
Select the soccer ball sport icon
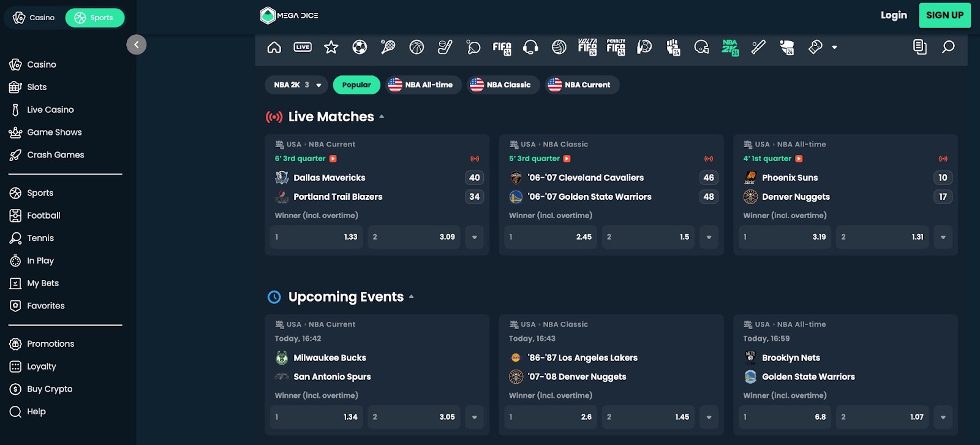coord(360,47)
